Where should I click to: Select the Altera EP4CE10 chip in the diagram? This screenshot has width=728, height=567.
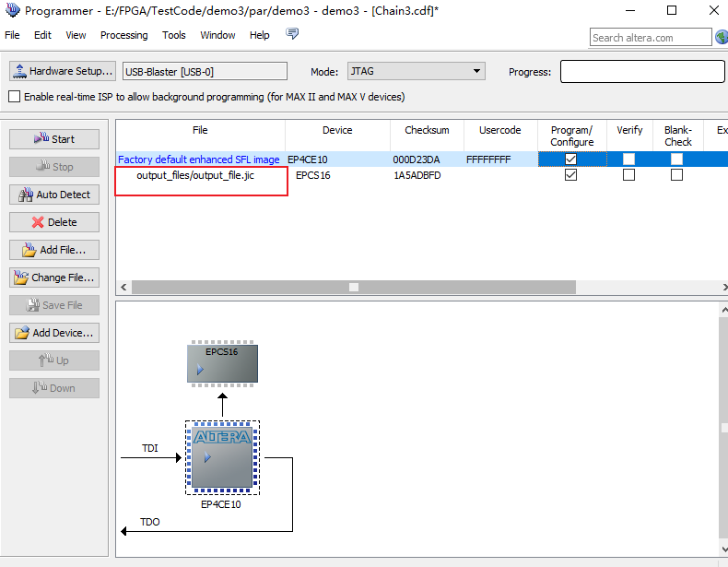pyautogui.click(x=222, y=458)
